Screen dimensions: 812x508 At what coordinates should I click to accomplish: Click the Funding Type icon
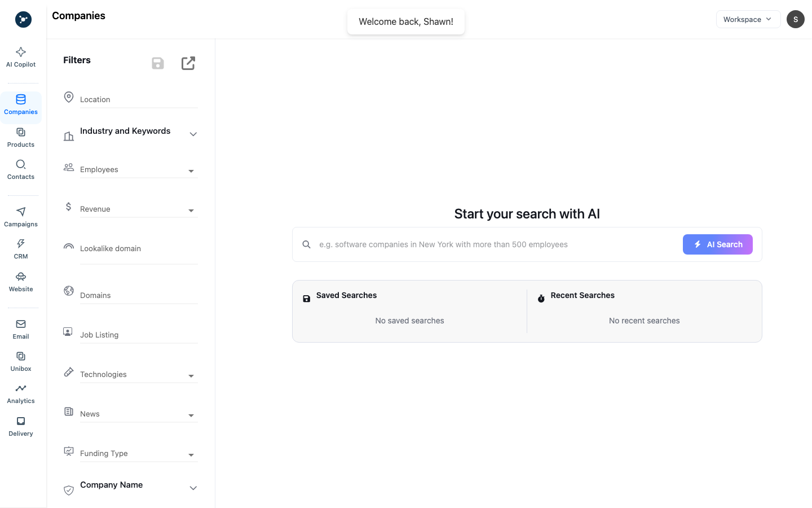(x=69, y=451)
